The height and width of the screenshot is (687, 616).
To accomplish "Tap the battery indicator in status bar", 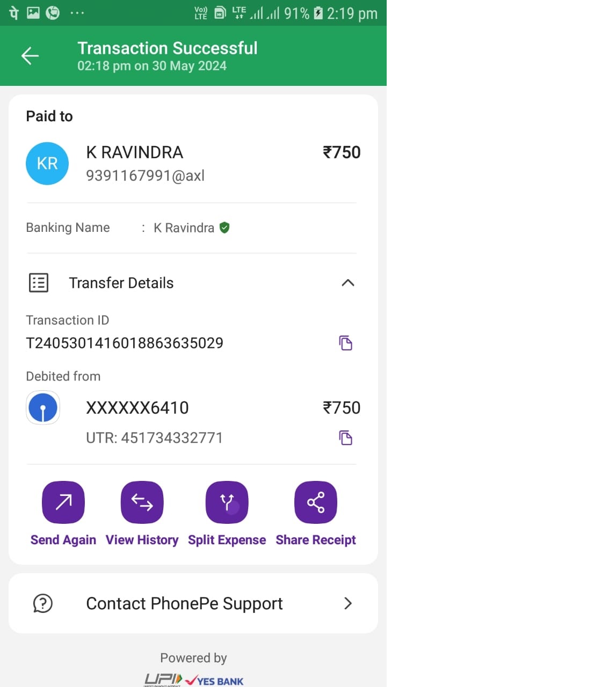I will click(318, 13).
